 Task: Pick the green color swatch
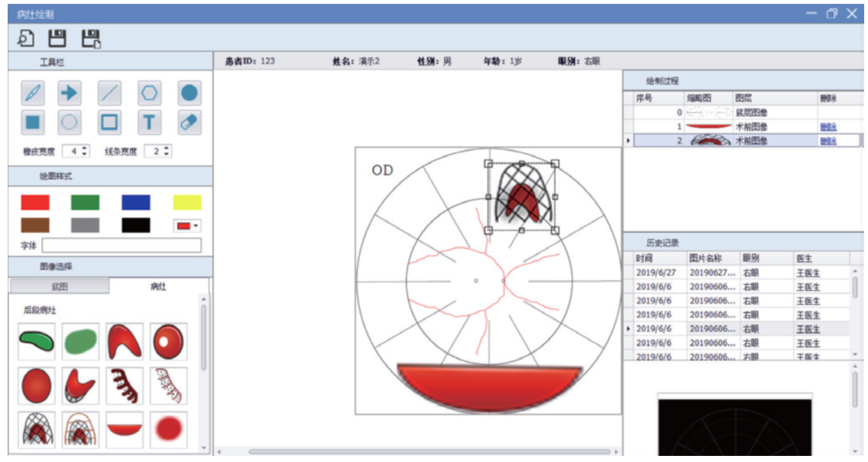coord(86,202)
